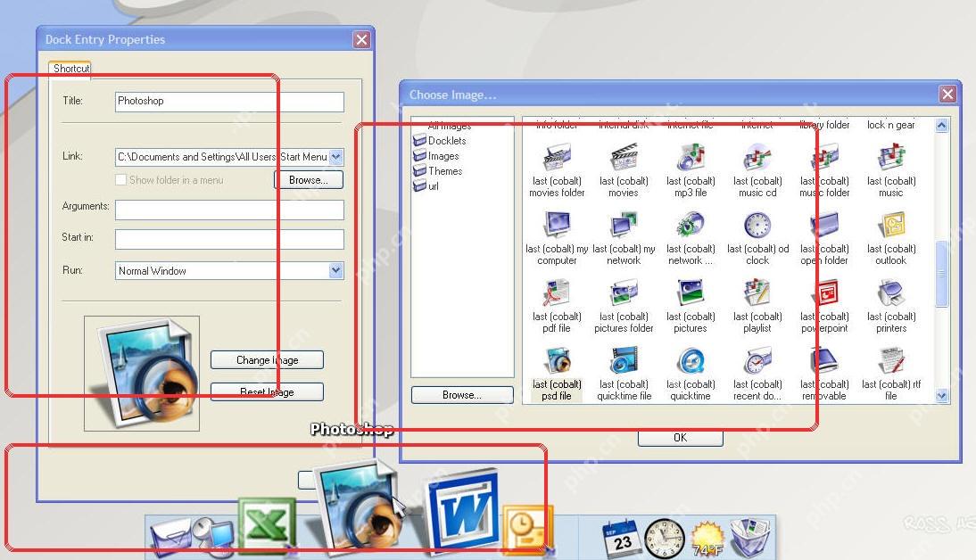Select the last (cobalt) music folder icon

pos(824,158)
